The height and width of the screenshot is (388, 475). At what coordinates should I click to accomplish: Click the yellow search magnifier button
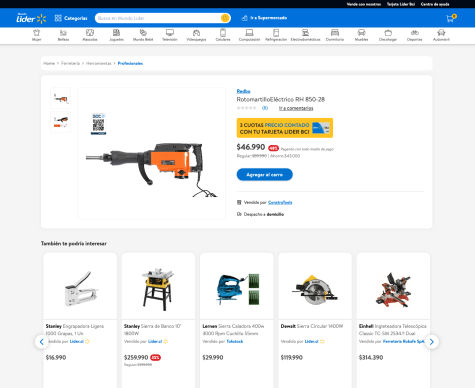[225, 18]
